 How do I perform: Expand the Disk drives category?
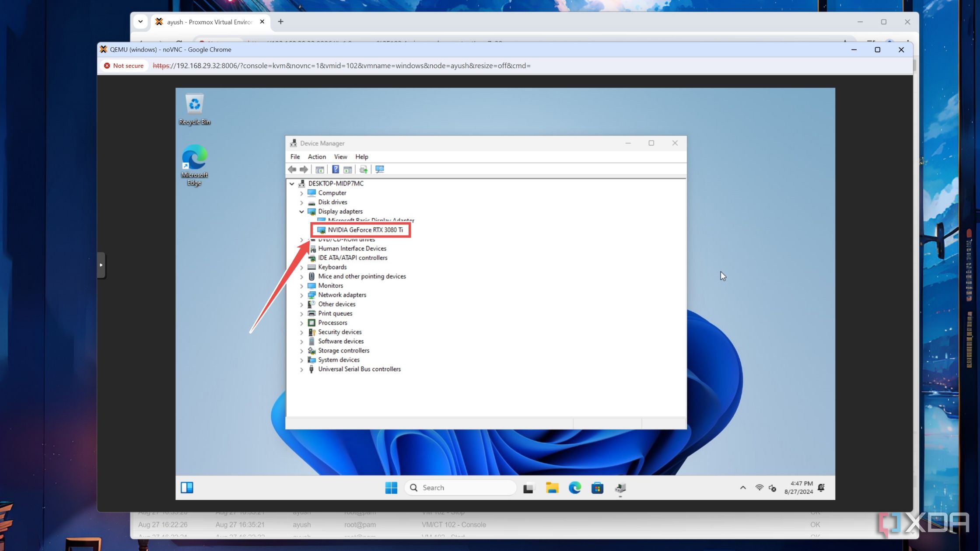(301, 202)
